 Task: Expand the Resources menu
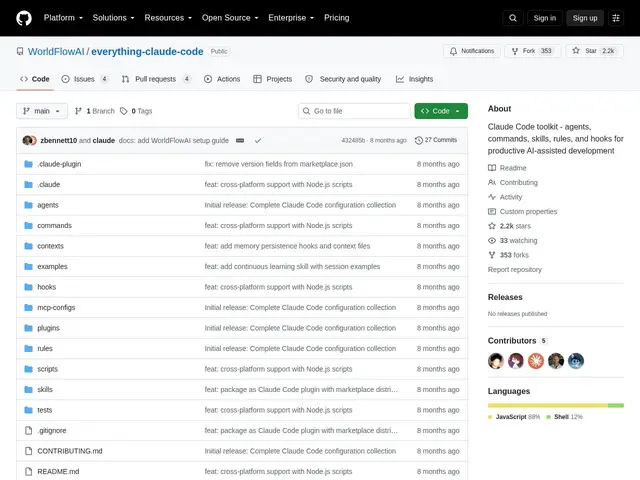click(168, 18)
